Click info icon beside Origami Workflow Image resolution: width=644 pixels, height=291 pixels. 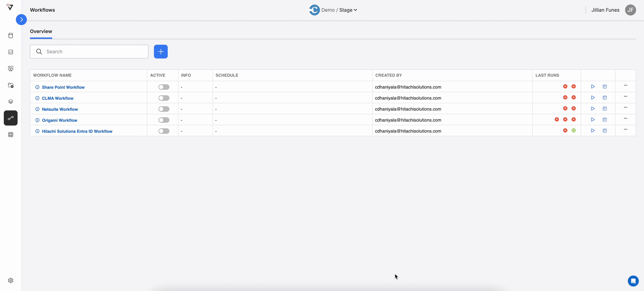coord(37,120)
